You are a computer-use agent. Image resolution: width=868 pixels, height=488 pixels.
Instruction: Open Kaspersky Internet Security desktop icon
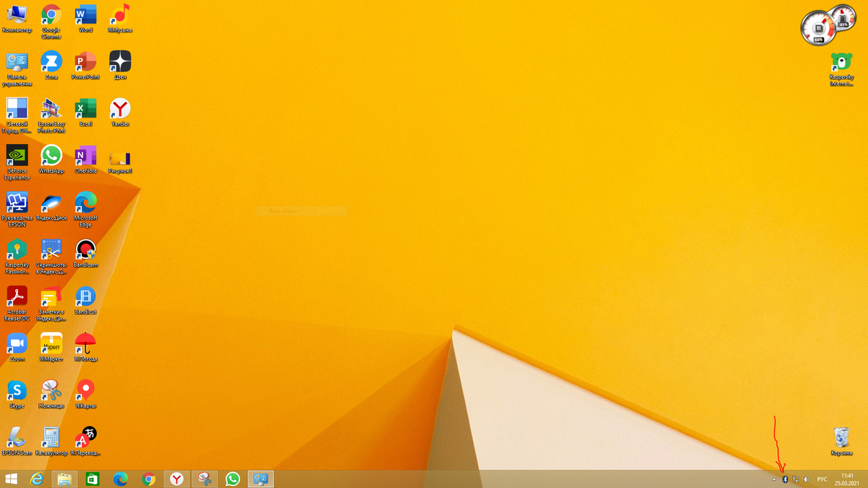pyautogui.click(x=841, y=69)
